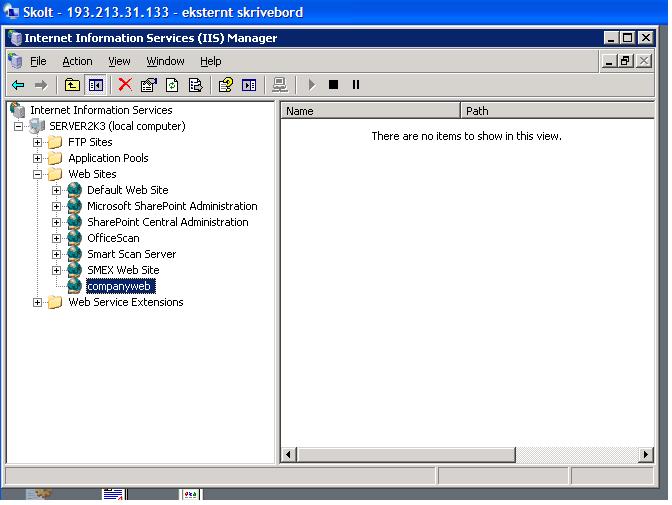The height and width of the screenshot is (505, 672).
Task: Expand Microsoft SharePoint Administration node
Action: [57, 206]
